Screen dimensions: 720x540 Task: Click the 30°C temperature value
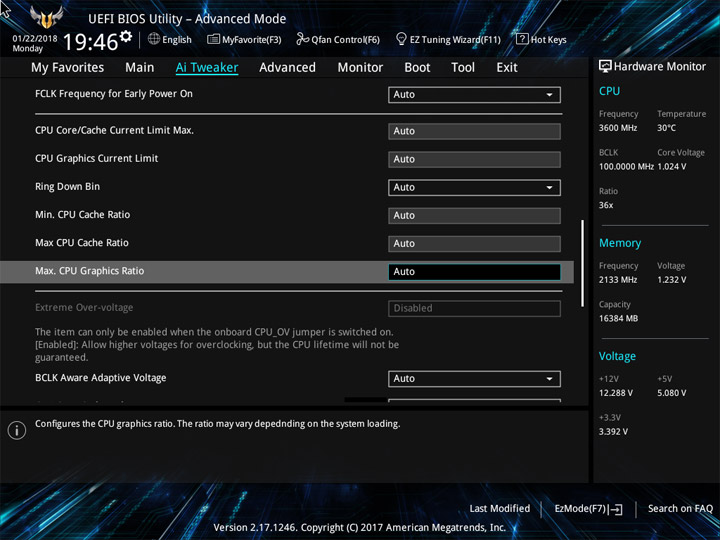tap(666, 128)
